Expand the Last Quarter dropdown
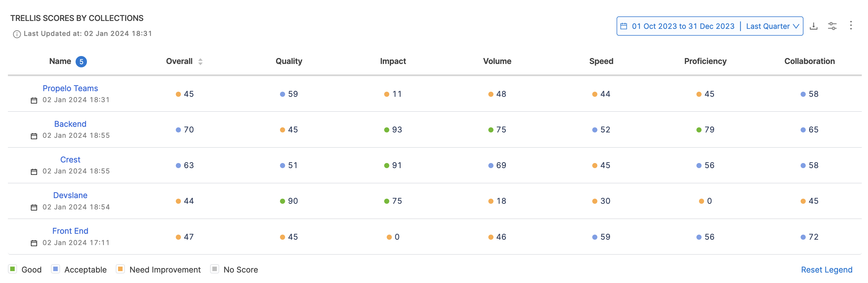The height and width of the screenshot is (283, 868). 772,26
